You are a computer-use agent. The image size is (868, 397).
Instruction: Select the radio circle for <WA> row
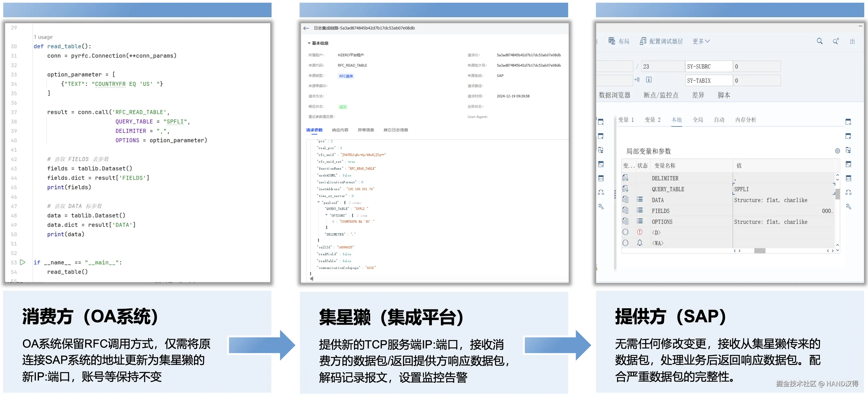tap(625, 243)
